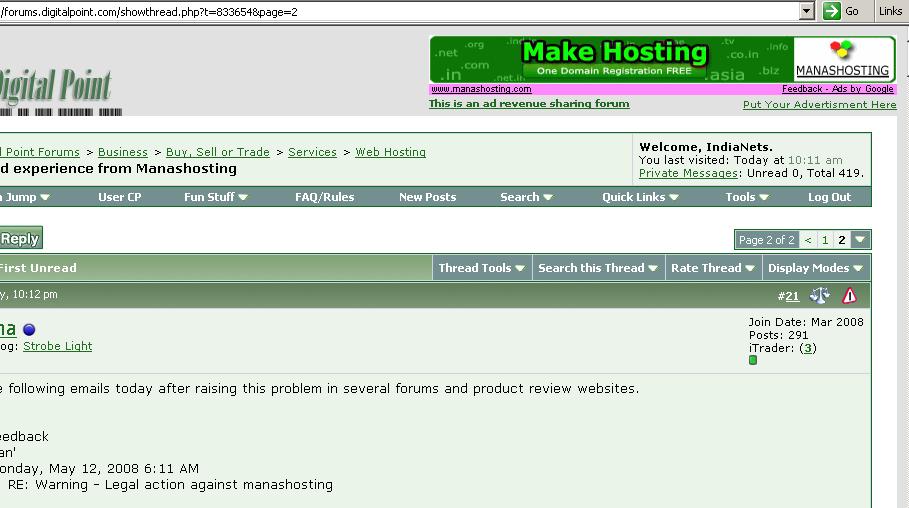
Task: Click 'Put Your Advertisment Here' link
Action: [x=819, y=105]
